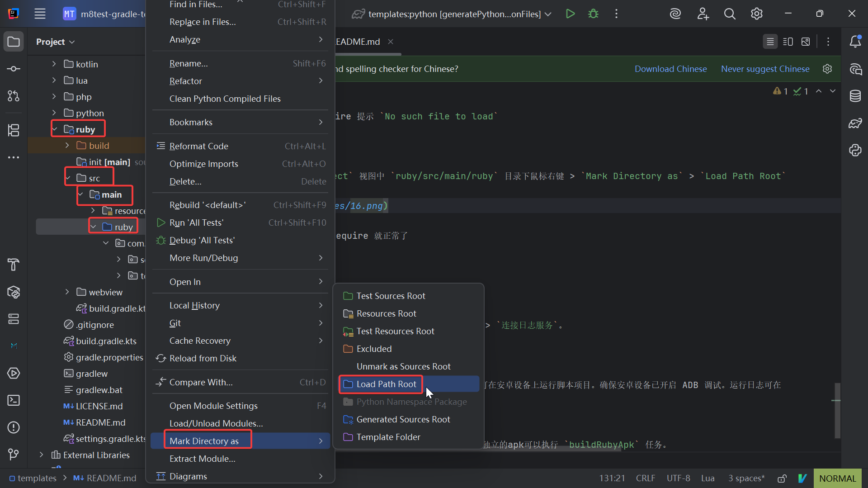Close the README.md editor tab
The width and height of the screenshot is (868, 488).
391,42
